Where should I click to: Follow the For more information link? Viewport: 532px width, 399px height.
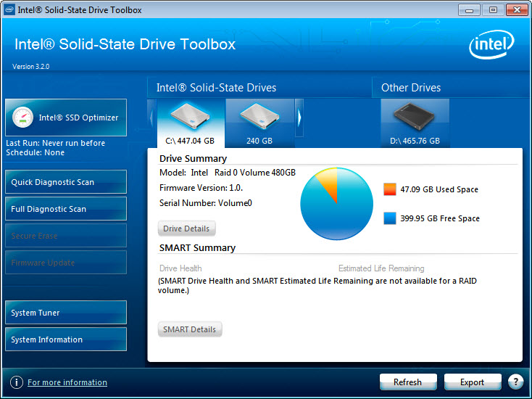(67, 382)
